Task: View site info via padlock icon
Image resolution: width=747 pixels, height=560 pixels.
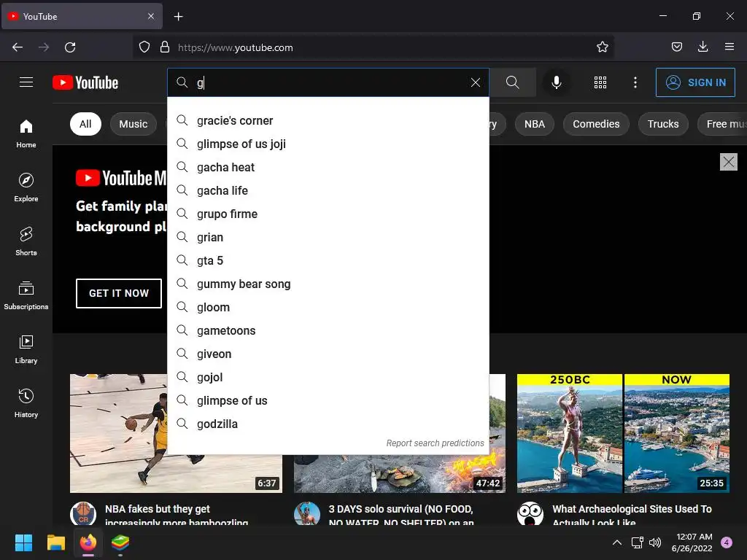Action: click(165, 47)
